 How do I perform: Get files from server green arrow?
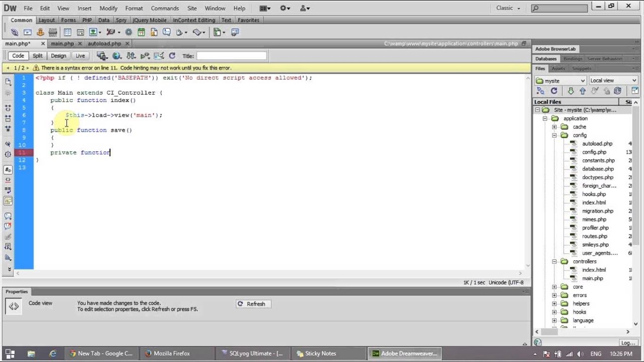coord(571,91)
